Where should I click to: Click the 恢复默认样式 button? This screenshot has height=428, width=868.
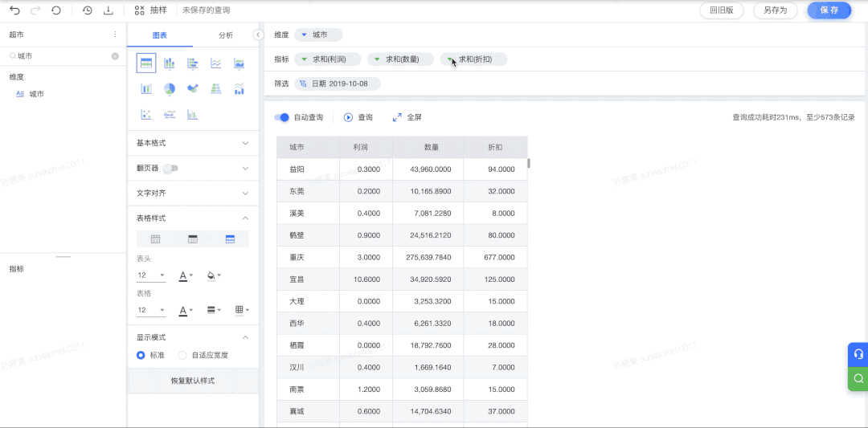[x=193, y=381]
